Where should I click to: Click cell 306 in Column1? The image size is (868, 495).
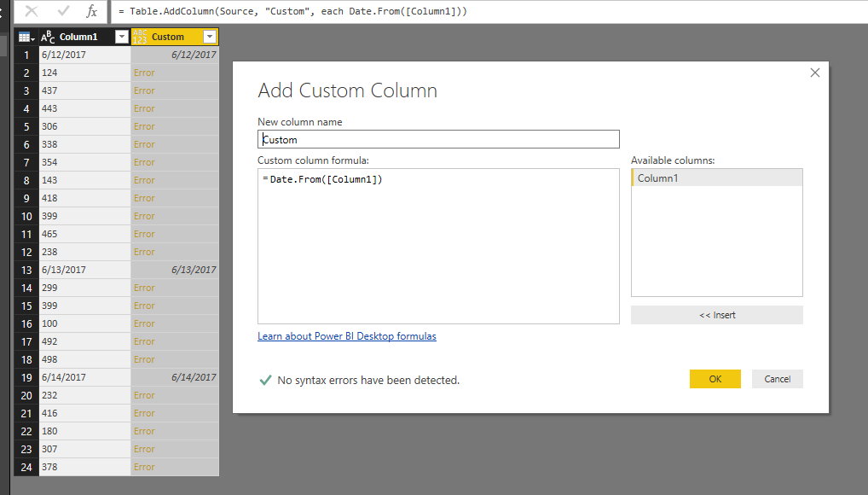84,126
